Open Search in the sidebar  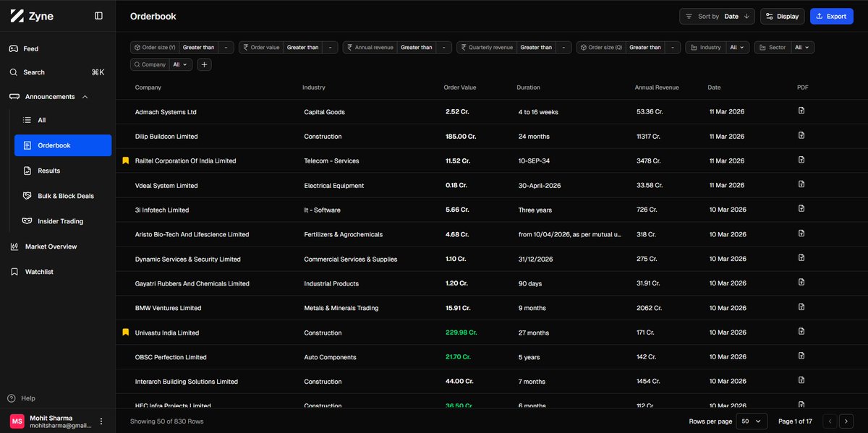pyautogui.click(x=58, y=72)
